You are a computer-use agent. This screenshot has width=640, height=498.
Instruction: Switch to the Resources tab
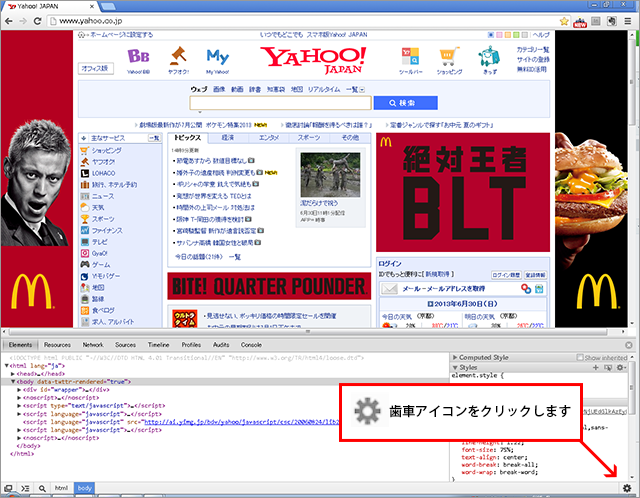57,345
